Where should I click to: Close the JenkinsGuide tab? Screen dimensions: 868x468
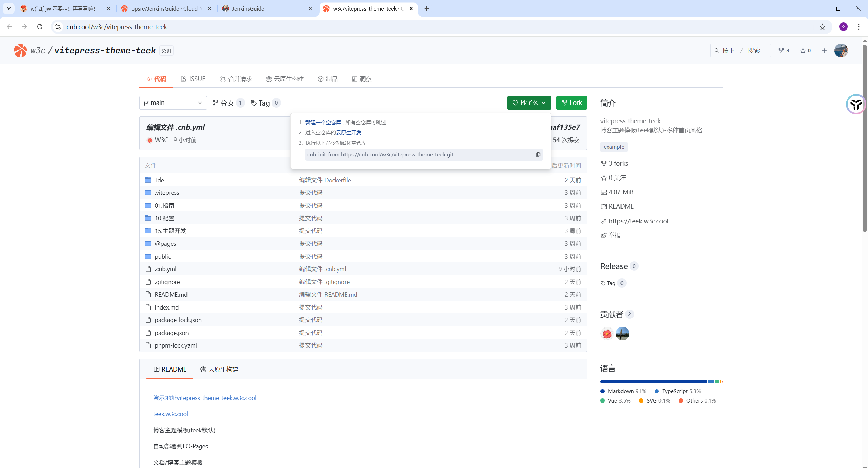click(310, 8)
